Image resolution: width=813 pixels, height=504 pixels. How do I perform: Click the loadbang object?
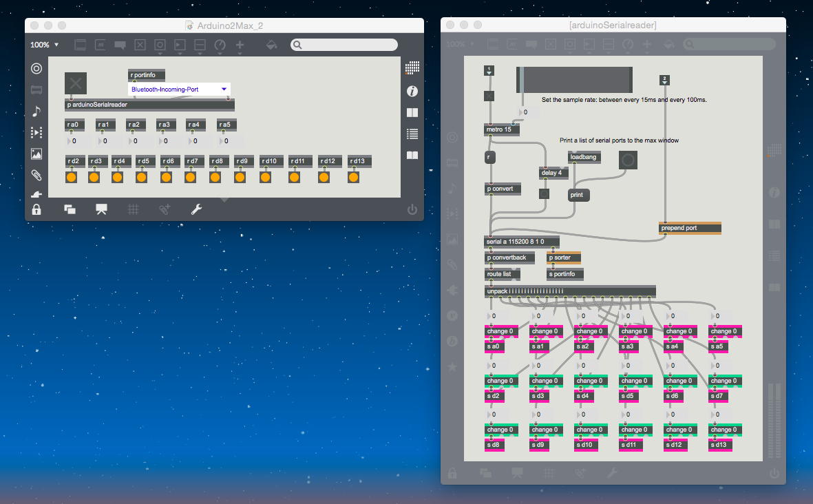[x=585, y=157]
